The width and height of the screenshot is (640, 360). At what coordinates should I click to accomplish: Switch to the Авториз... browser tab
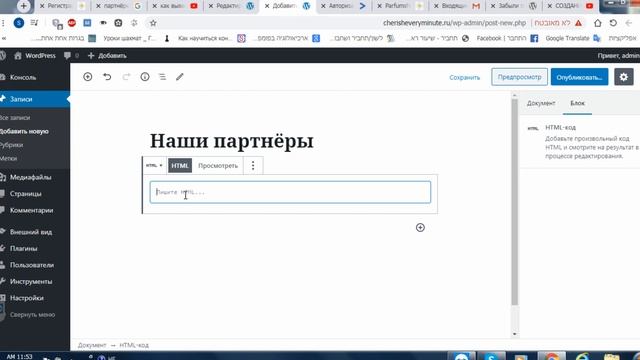(x=344, y=6)
